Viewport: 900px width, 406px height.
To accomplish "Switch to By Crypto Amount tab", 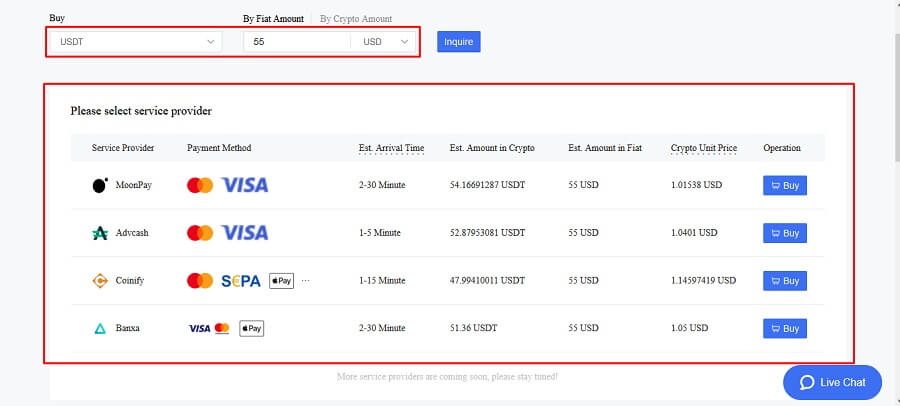I will coord(356,19).
